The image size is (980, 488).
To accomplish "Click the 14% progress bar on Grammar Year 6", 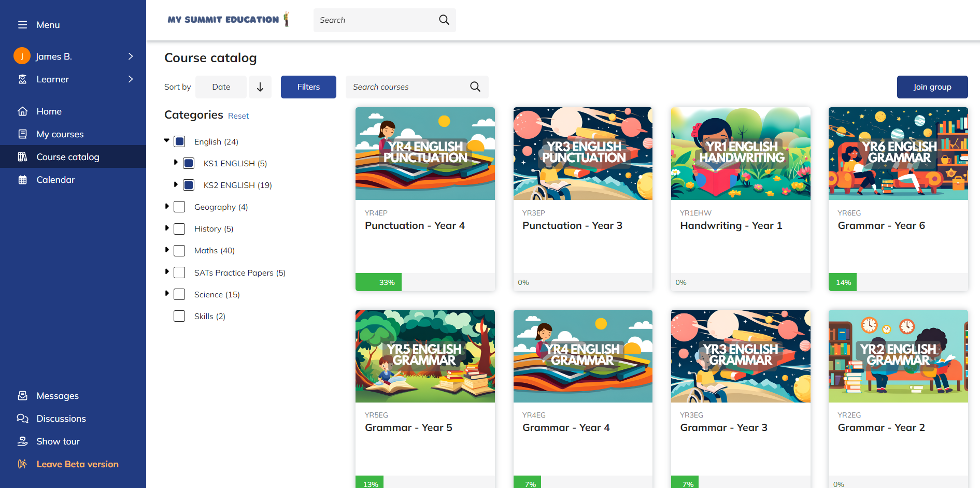I will [x=843, y=282].
